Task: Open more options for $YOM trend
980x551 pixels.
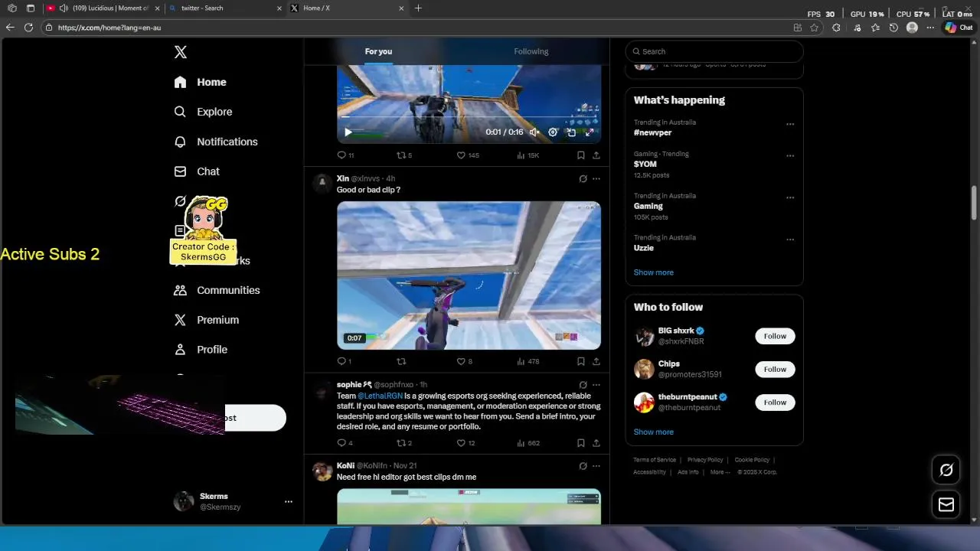Action: tap(790, 155)
